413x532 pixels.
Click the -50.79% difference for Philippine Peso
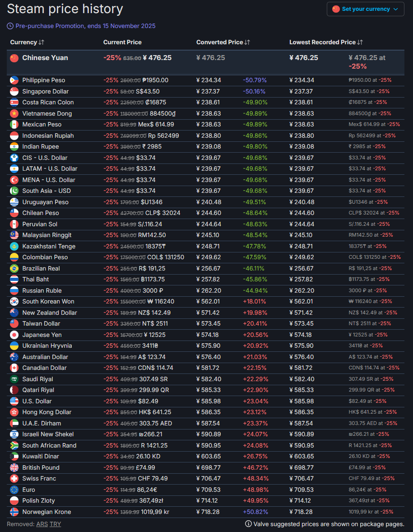click(x=255, y=80)
